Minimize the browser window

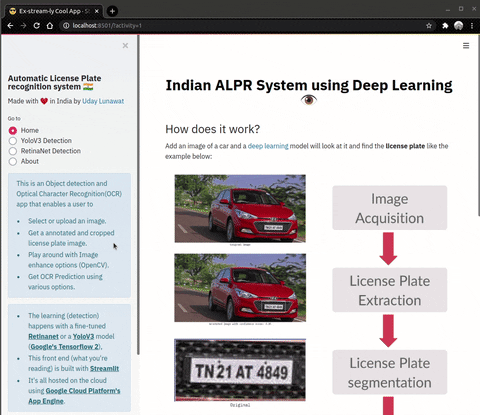point(448,9)
